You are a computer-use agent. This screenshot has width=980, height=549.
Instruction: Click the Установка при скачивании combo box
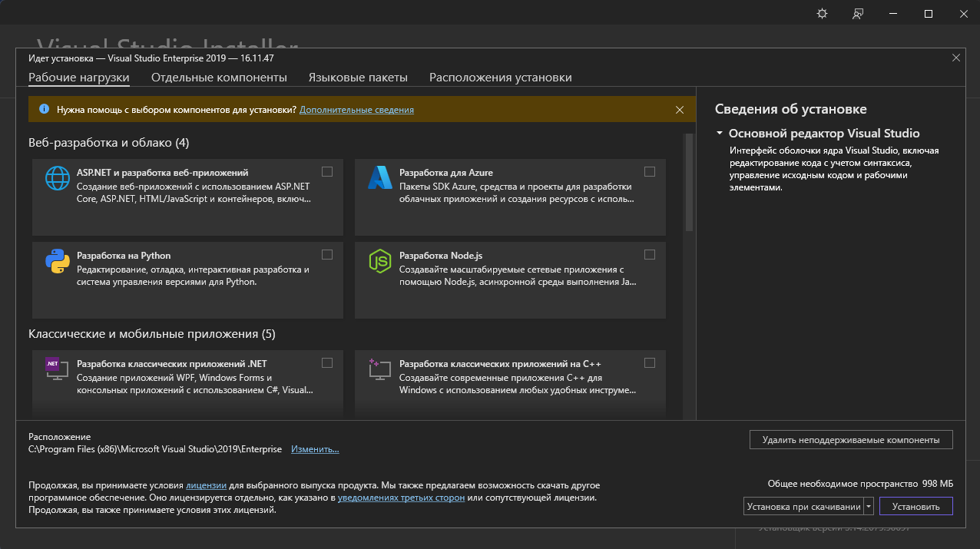pos(803,507)
